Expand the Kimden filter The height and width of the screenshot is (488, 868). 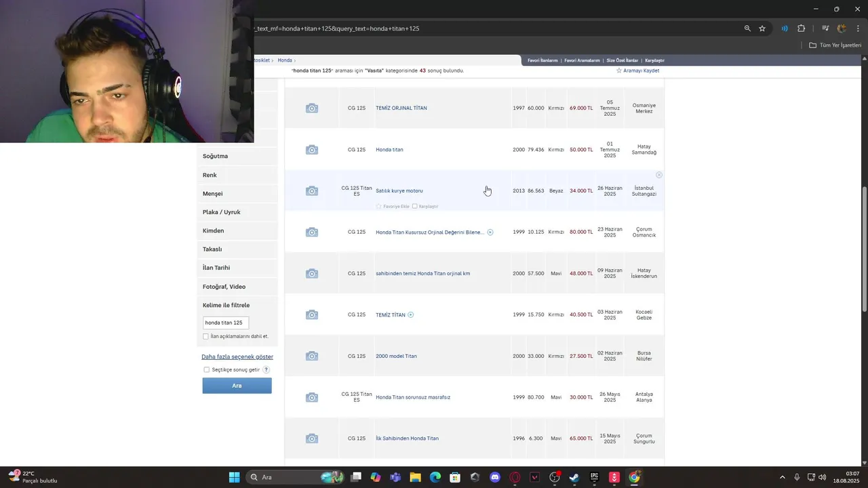click(x=237, y=230)
